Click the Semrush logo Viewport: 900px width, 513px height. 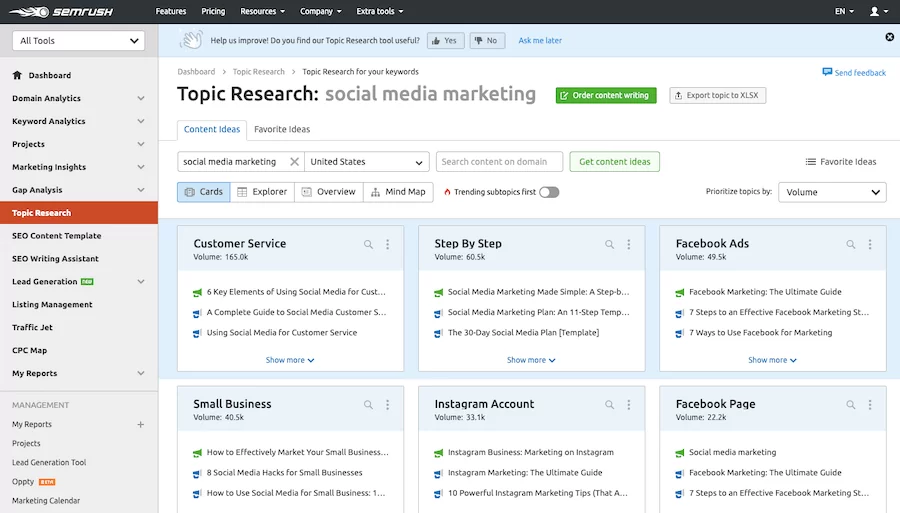[x=61, y=11]
